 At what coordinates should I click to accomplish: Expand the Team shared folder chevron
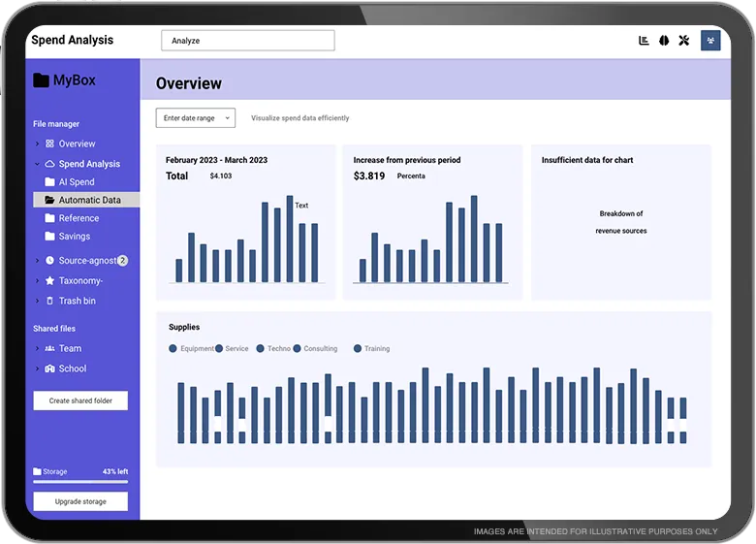[x=37, y=348]
